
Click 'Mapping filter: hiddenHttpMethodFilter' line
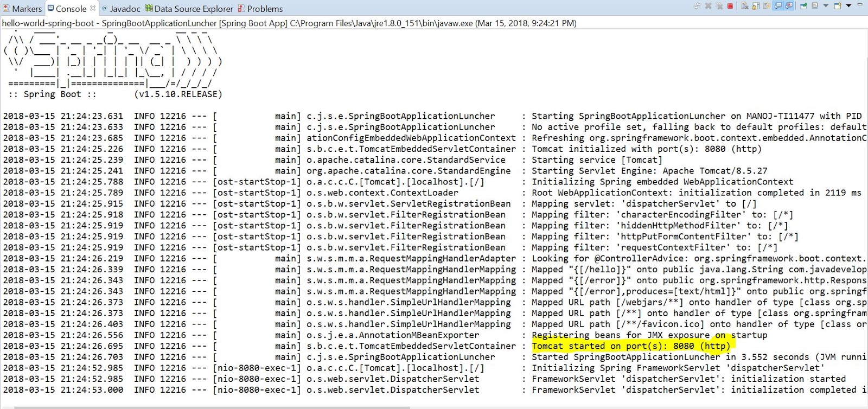tap(660, 226)
